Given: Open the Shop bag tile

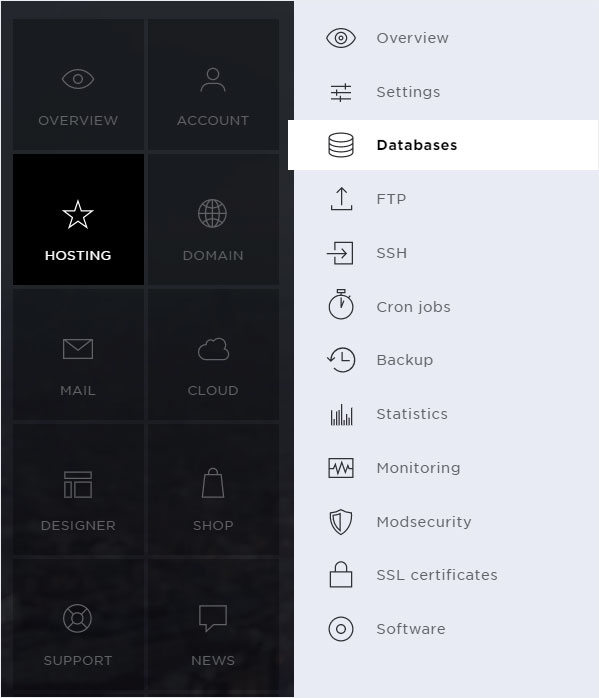Looking at the screenshot, I should click(x=213, y=490).
